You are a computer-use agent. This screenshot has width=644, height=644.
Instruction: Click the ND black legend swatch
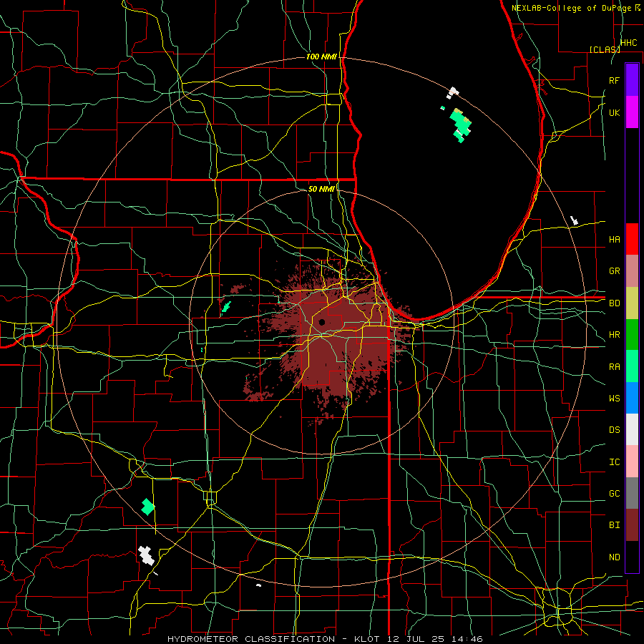(x=632, y=557)
